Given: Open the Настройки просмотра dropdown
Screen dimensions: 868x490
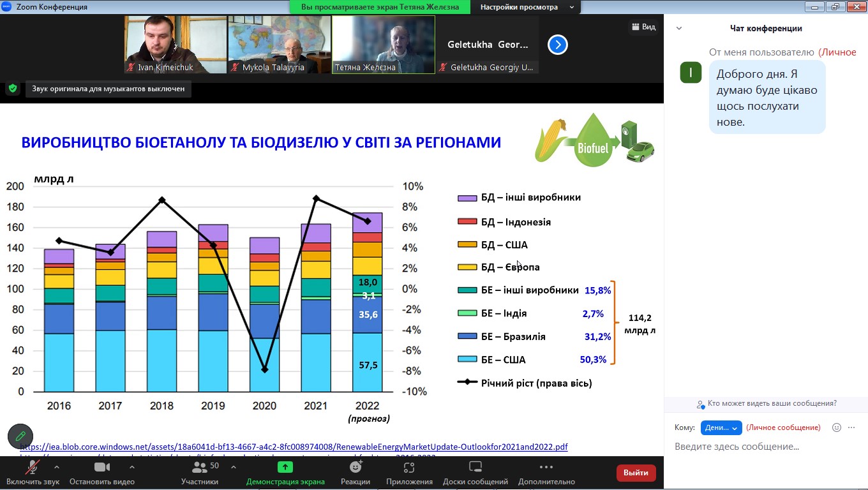Looking at the screenshot, I should [526, 7].
